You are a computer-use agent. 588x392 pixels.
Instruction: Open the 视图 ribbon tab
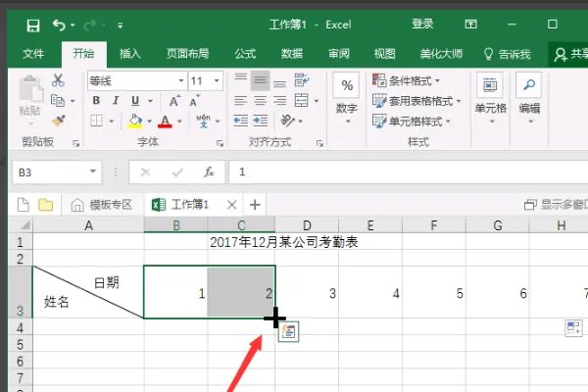pyautogui.click(x=385, y=54)
